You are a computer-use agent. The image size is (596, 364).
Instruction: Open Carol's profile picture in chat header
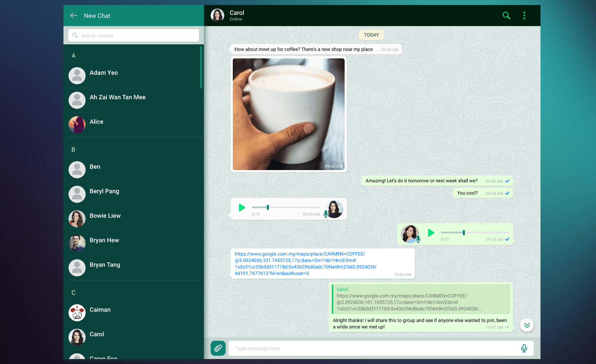(218, 16)
